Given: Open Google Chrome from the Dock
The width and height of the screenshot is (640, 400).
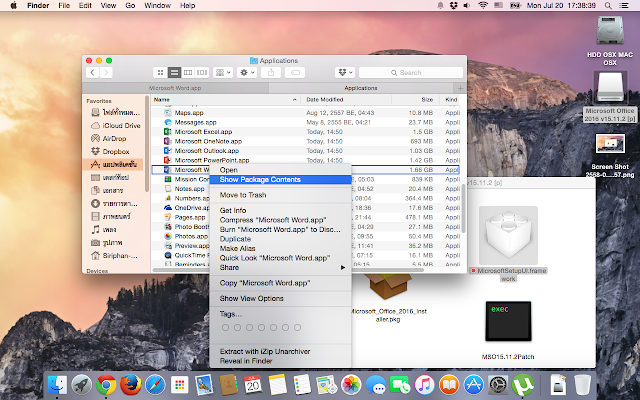Looking at the screenshot, I should click(x=106, y=384).
